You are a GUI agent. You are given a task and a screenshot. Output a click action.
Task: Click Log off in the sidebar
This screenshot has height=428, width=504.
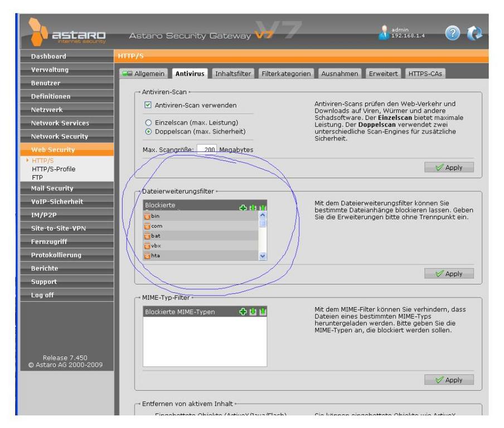(67, 295)
